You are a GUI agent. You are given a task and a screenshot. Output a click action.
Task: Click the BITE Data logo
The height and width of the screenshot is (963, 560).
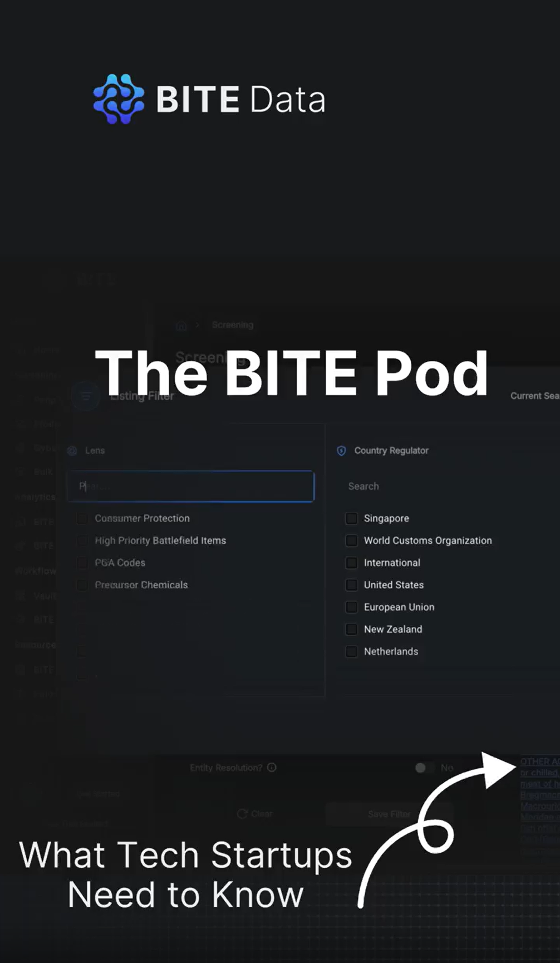tap(209, 99)
